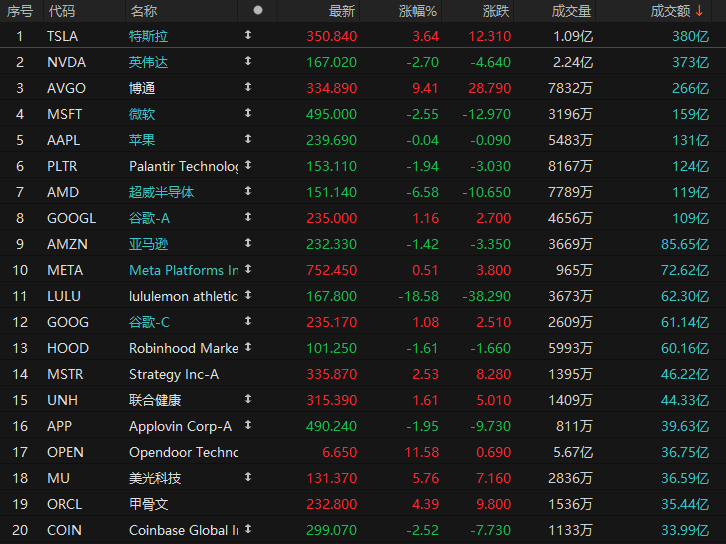Viewport: 726px width, 544px height.
Task: Select the AVGO ticker code
Action: [66, 88]
